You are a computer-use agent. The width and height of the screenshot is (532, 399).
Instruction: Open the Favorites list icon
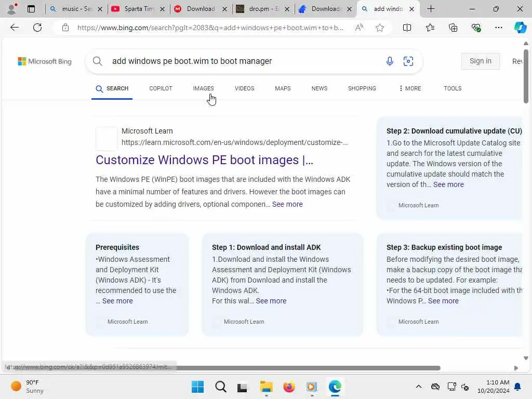430,28
